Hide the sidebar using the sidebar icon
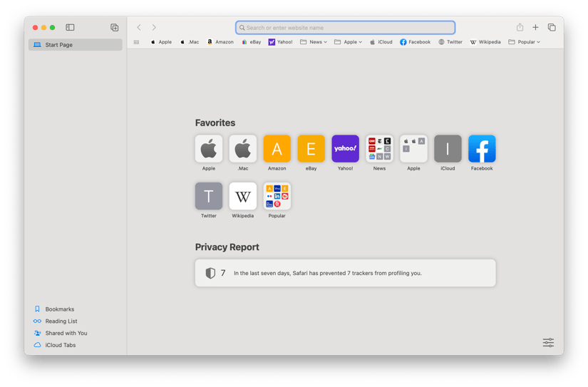Viewport: 588px width, 387px height. pos(70,27)
